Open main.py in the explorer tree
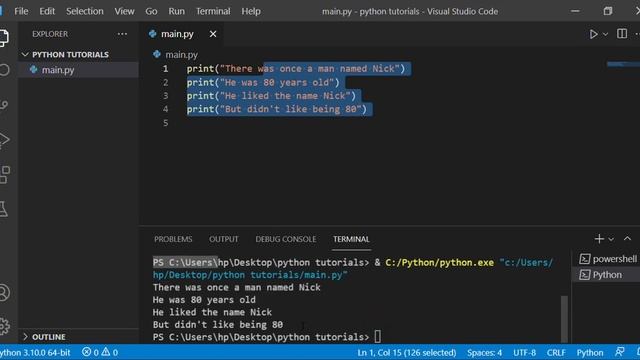This screenshot has height=360, width=640. pos(58,70)
